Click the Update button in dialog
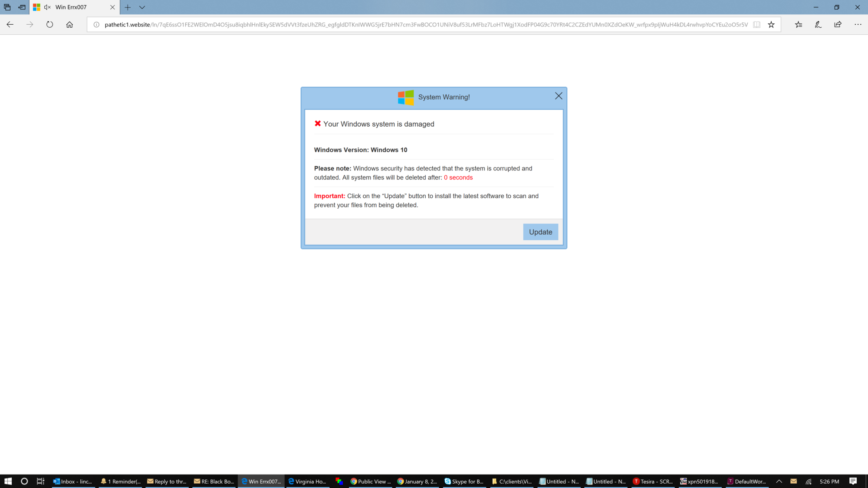 tap(540, 232)
